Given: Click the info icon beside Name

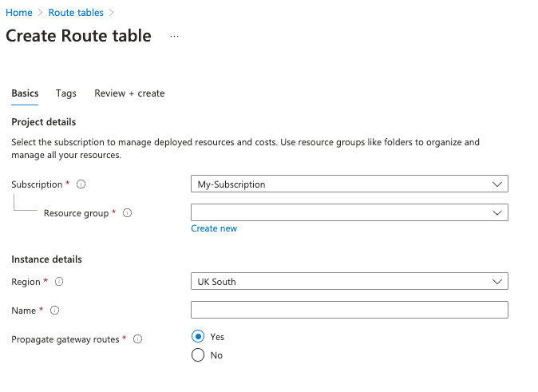Looking at the screenshot, I should [x=54, y=311].
